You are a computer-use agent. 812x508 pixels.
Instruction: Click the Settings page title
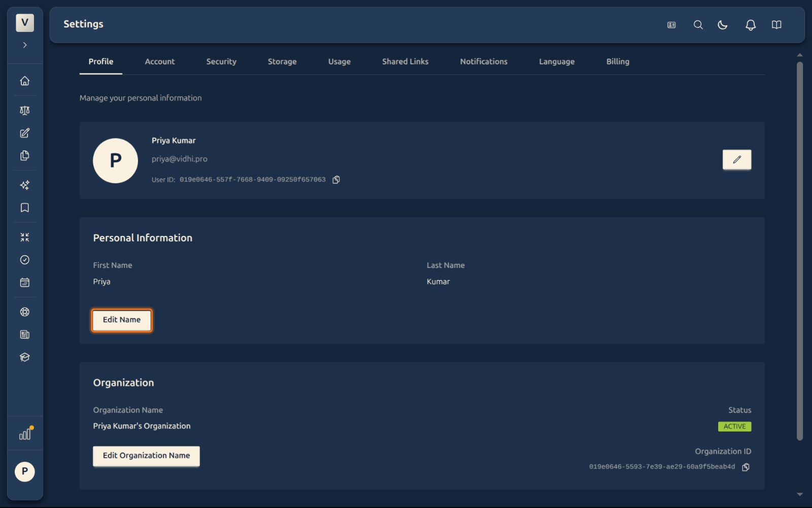(83, 24)
